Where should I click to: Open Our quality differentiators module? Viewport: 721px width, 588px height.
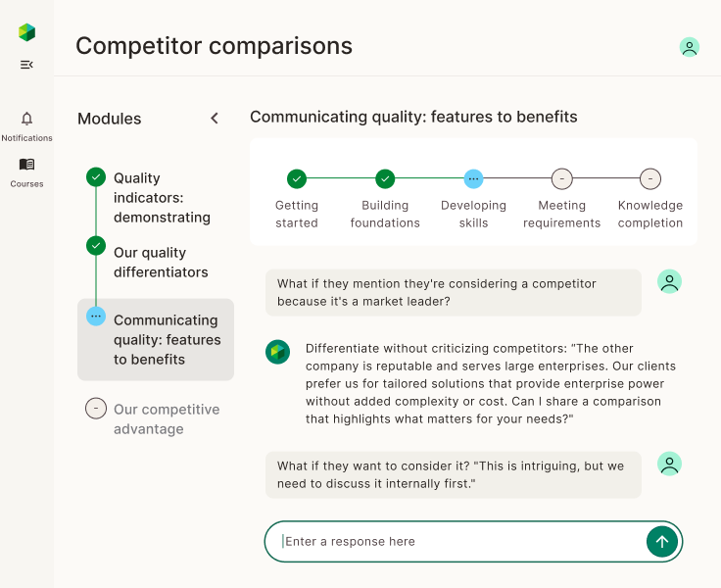(161, 263)
